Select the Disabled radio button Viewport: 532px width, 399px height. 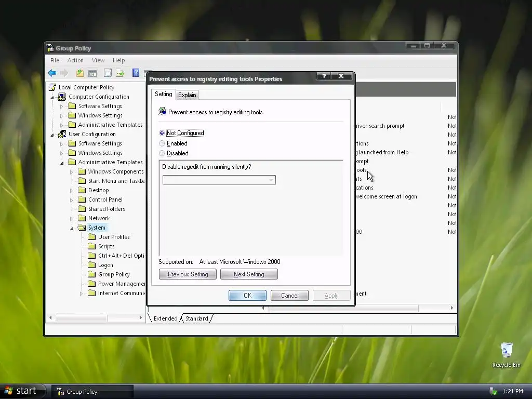[162, 153]
